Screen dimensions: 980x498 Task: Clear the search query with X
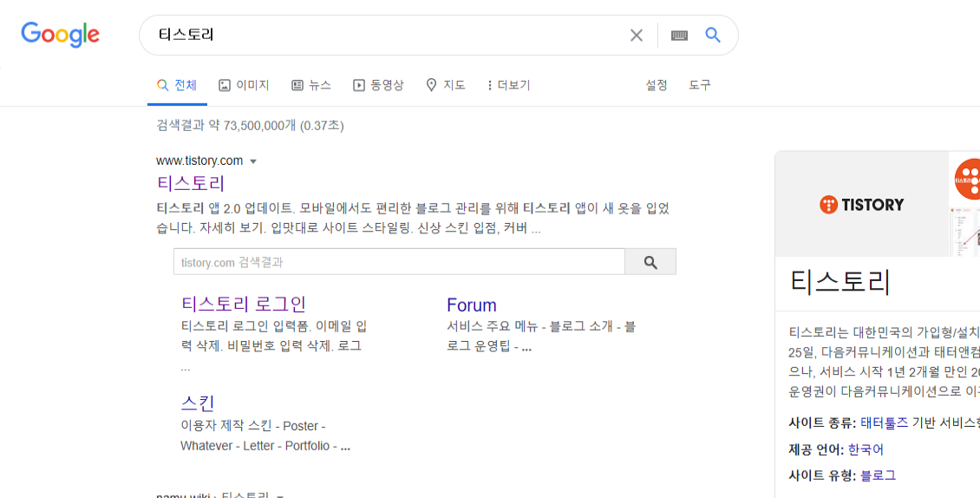point(637,35)
